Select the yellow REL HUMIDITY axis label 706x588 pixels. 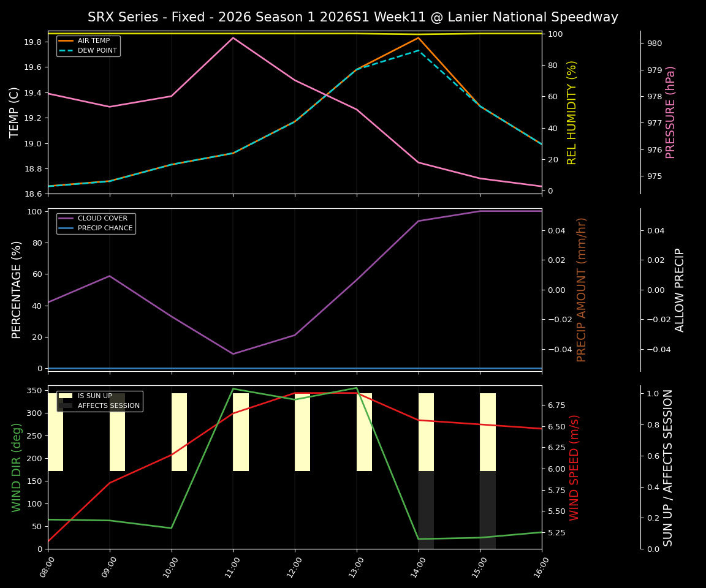572,114
